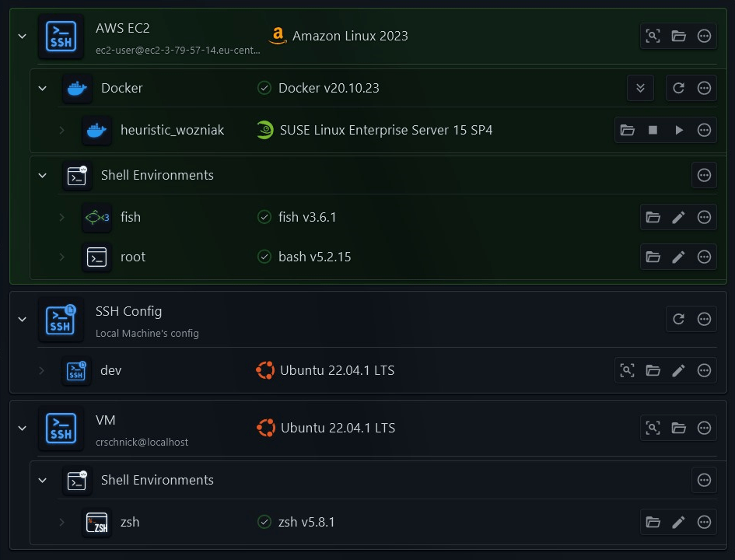Click scan icon on AWS EC2 row
Image resolution: width=735 pixels, height=560 pixels.
point(653,36)
